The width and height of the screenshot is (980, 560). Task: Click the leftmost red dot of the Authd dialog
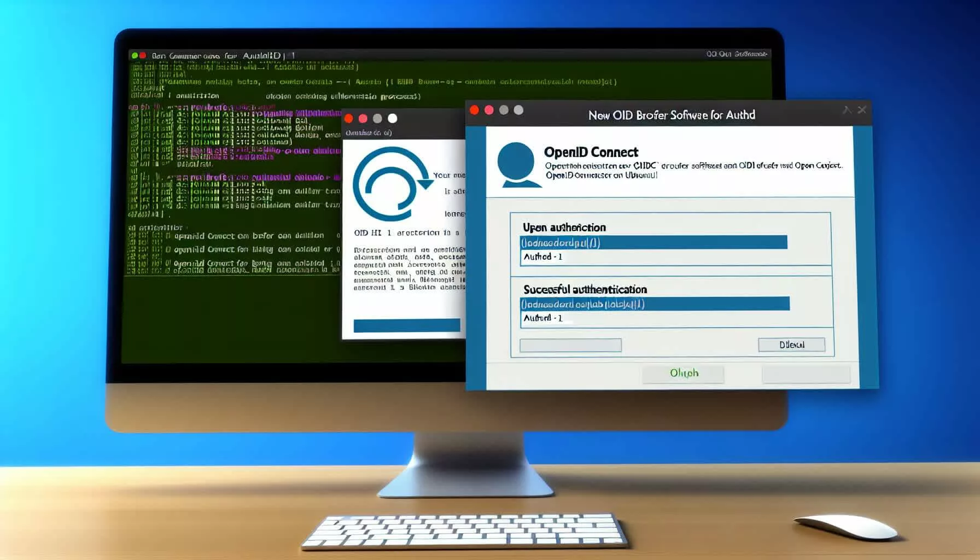pyautogui.click(x=474, y=110)
